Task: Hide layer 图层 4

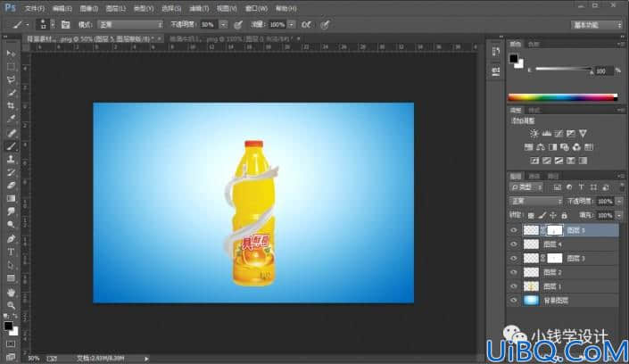Action: point(514,244)
